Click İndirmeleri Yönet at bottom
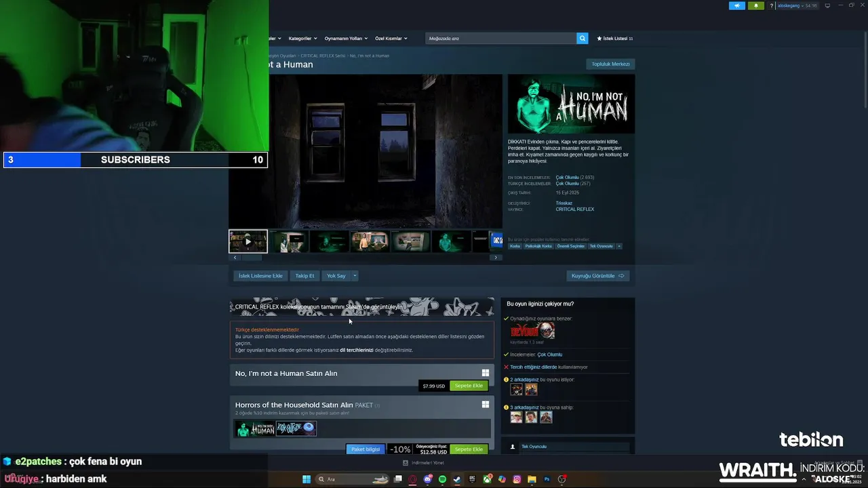Image resolution: width=868 pixels, height=488 pixels. point(423,463)
